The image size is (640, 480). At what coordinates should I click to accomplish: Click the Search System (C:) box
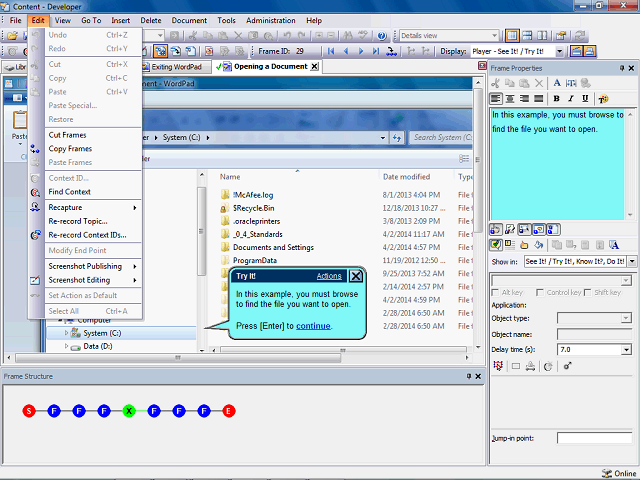click(x=441, y=138)
